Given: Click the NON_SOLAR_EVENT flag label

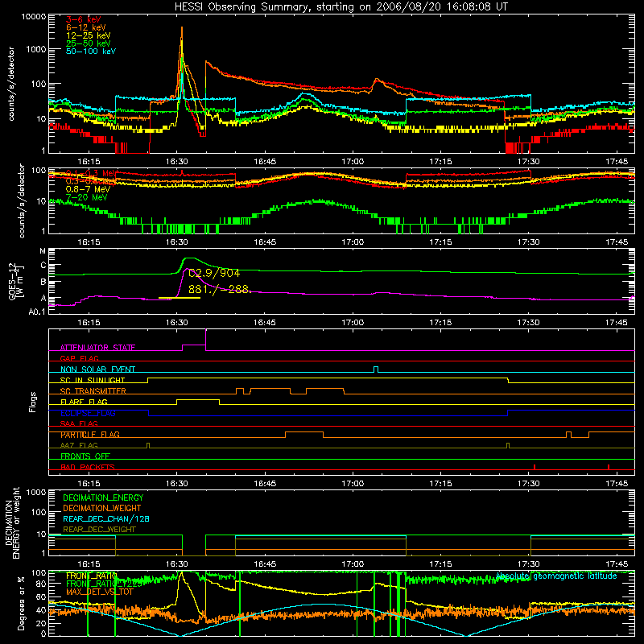Looking at the screenshot, I should click(97, 369).
